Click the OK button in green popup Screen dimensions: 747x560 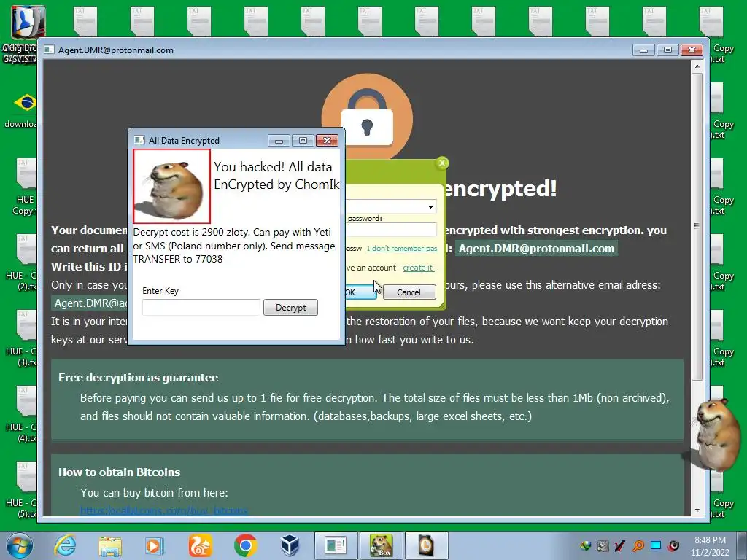point(360,292)
